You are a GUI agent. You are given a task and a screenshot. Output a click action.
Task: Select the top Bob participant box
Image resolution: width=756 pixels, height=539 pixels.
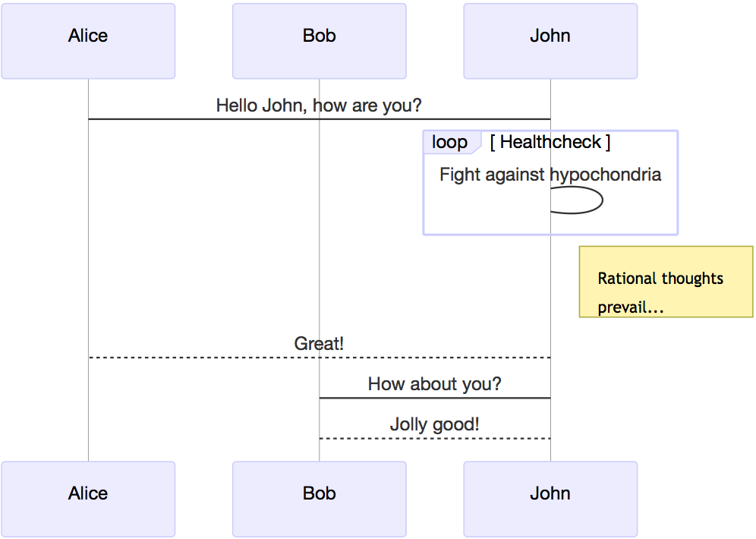[x=320, y=41]
